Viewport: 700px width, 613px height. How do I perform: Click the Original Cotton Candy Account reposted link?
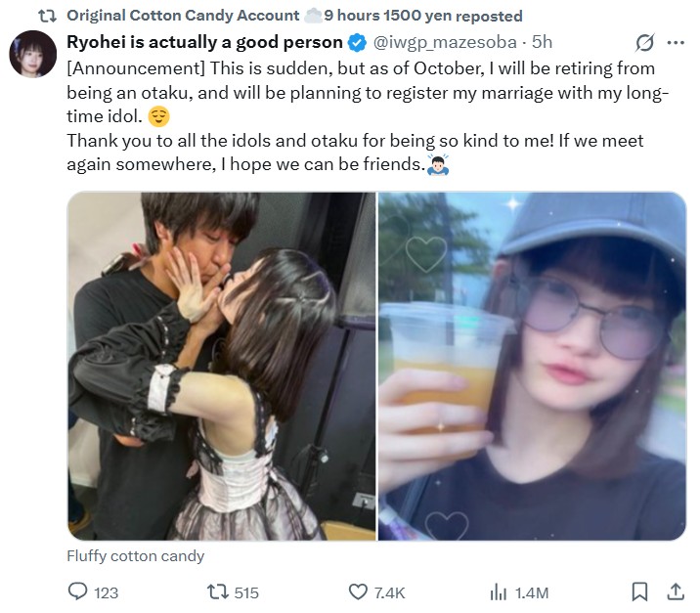click(x=294, y=16)
